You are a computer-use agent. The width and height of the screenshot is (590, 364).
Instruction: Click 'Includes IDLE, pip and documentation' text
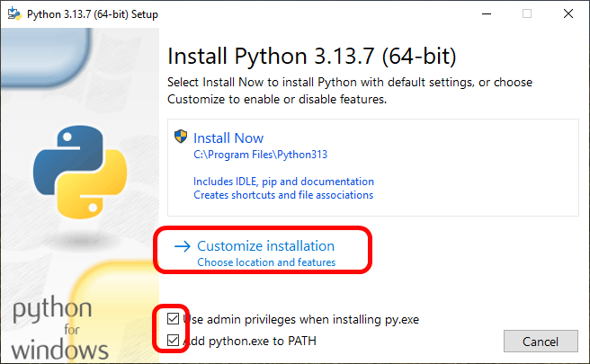(x=283, y=181)
